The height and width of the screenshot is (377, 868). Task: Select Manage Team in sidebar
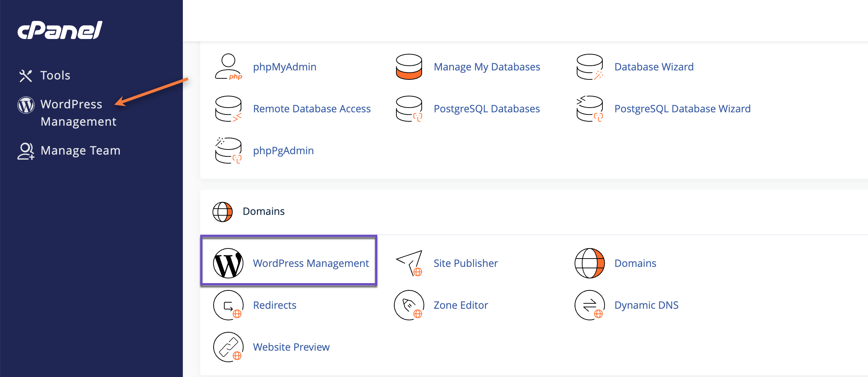point(80,151)
